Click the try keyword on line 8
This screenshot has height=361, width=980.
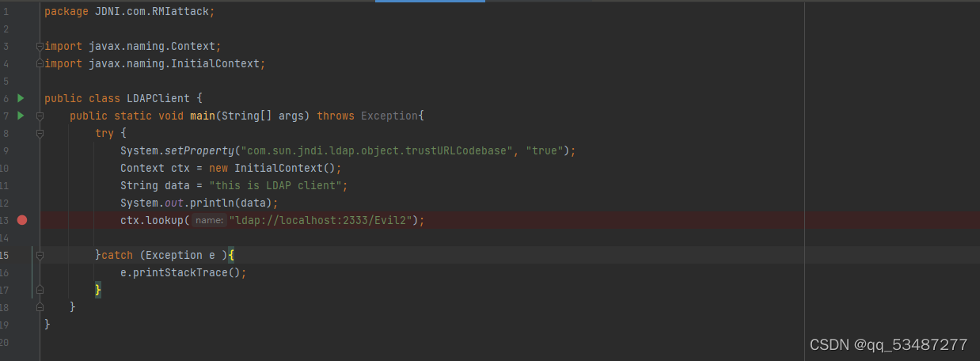104,133
